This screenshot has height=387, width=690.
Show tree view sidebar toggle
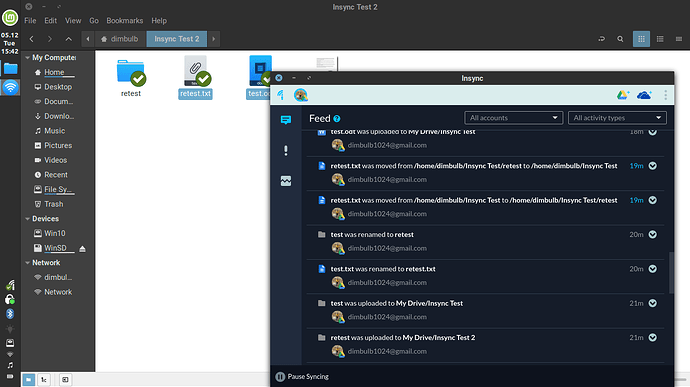pos(44,380)
